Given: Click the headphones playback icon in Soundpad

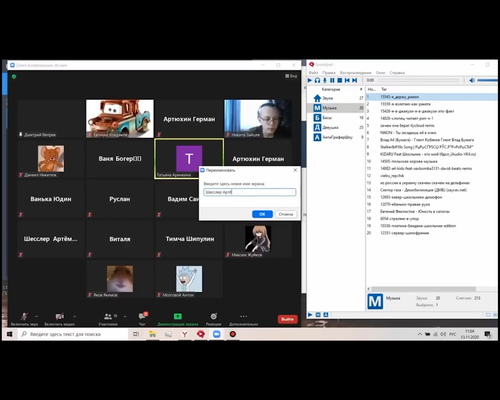Looking at the screenshot, I should pyautogui.click(x=317, y=80).
